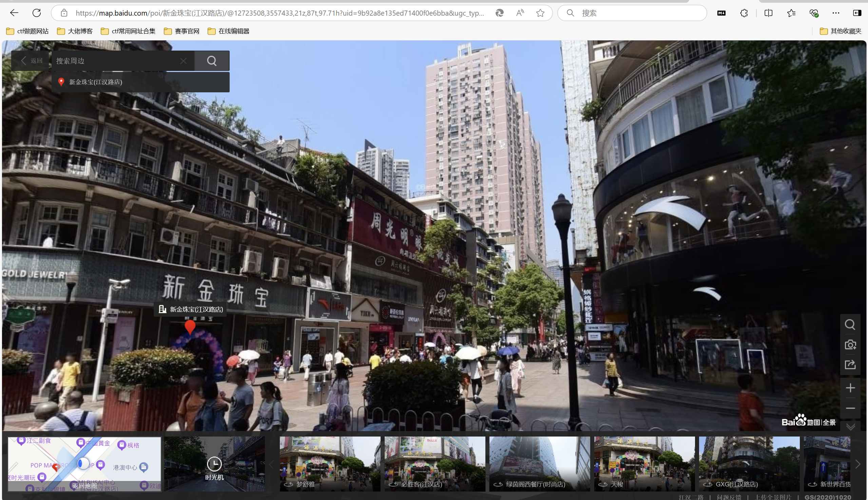The image size is (868, 500).
Task: Open the GXG(江汉路店) thumbnail
Action: (x=749, y=464)
